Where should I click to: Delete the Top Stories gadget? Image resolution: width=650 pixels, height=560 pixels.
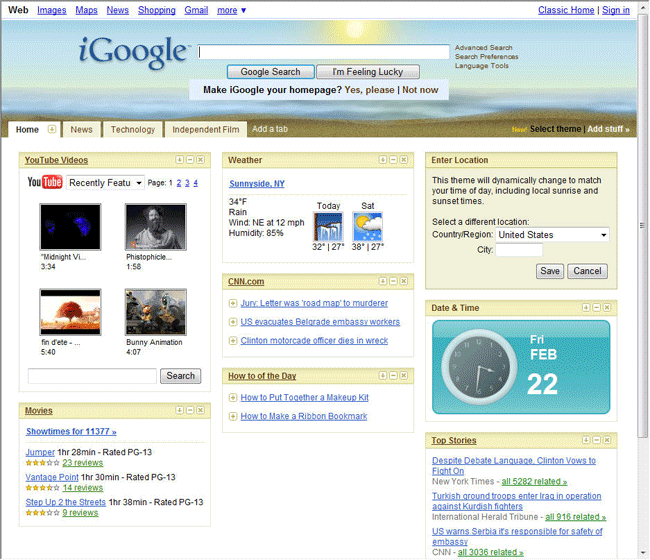607,440
